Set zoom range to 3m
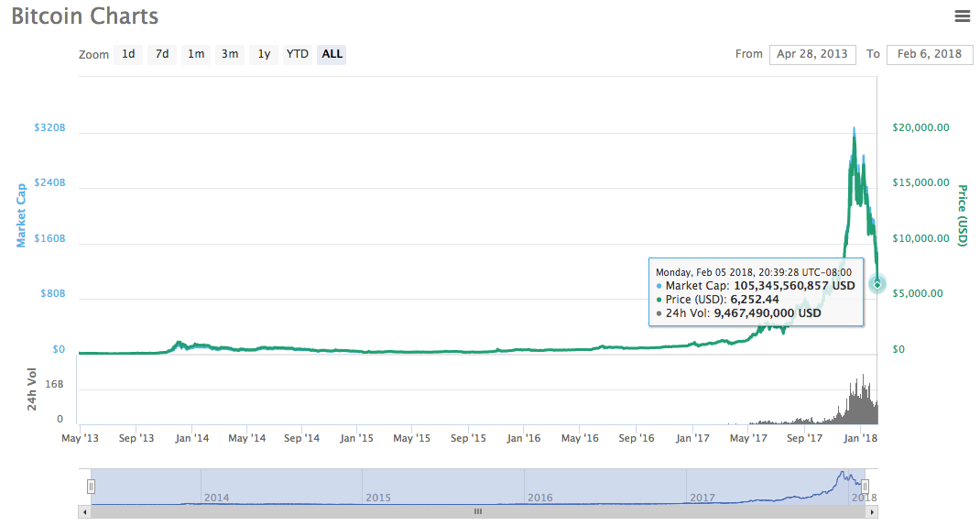This screenshot has width=980, height=526. (230, 54)
